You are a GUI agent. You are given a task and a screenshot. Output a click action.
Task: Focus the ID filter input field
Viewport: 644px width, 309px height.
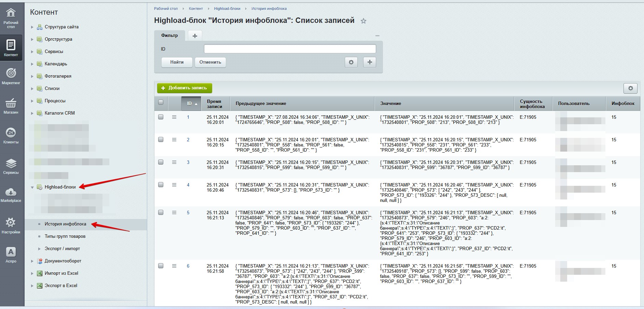290,49
